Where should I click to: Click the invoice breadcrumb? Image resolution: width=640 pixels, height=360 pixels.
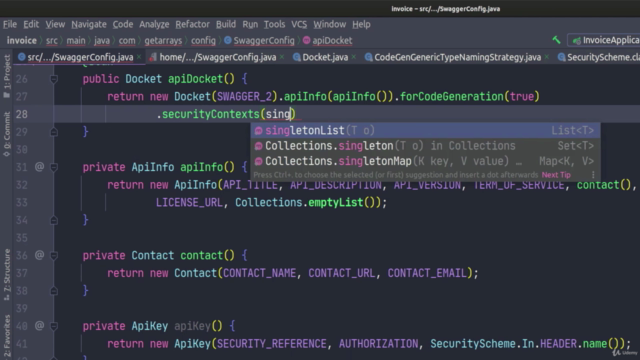22,40
